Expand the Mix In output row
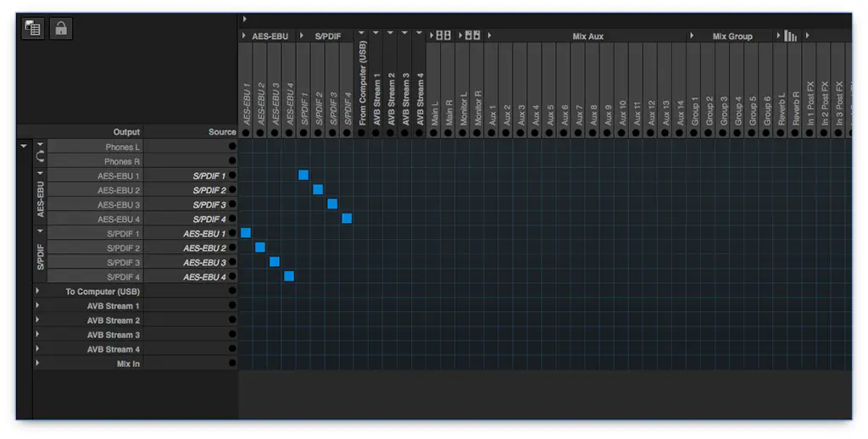The height and width of the screenshot is (439, 868). pos(37,364)
